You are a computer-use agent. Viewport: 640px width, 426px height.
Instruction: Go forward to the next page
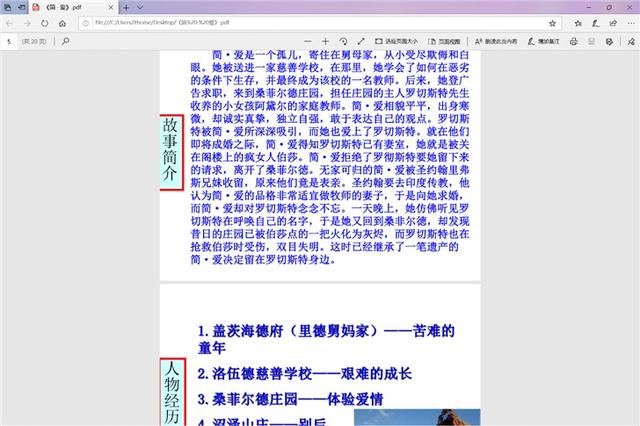coord(27,23)
